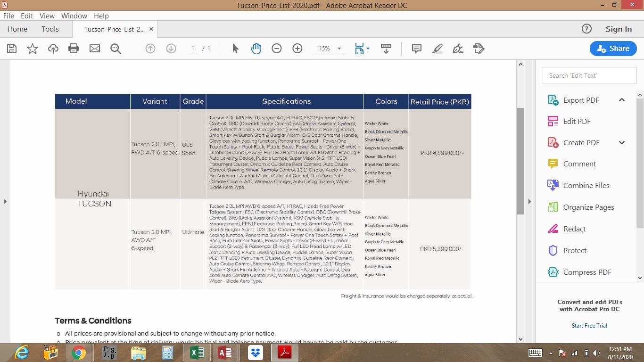
Task: Activate the hand pan tool
Action: point(256,49)
